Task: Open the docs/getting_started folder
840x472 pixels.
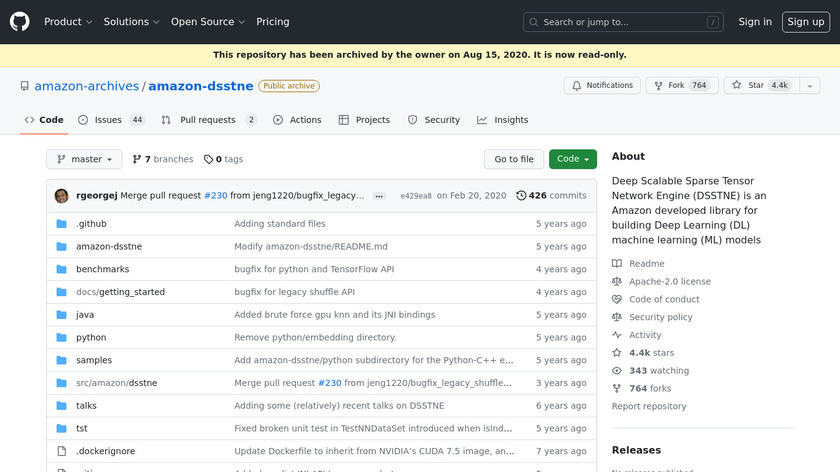Action: pyautogui.click(x=121, y=292)
